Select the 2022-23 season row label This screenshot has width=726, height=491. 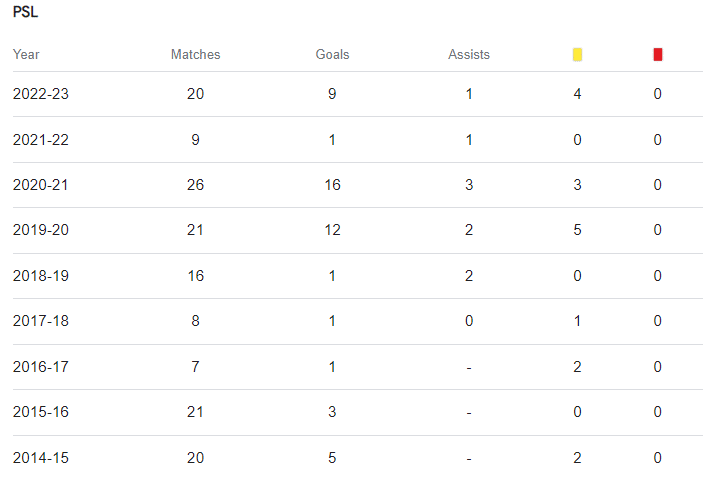[x=41, y=94]
